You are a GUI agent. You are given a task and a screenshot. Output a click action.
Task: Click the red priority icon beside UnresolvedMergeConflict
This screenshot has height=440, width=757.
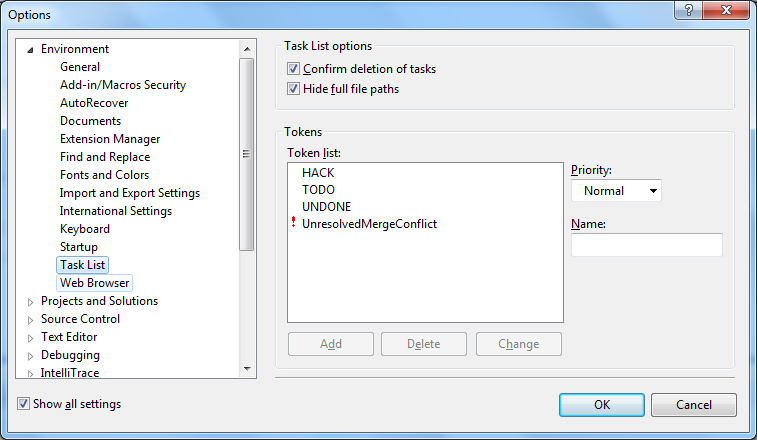click(293, 225)
